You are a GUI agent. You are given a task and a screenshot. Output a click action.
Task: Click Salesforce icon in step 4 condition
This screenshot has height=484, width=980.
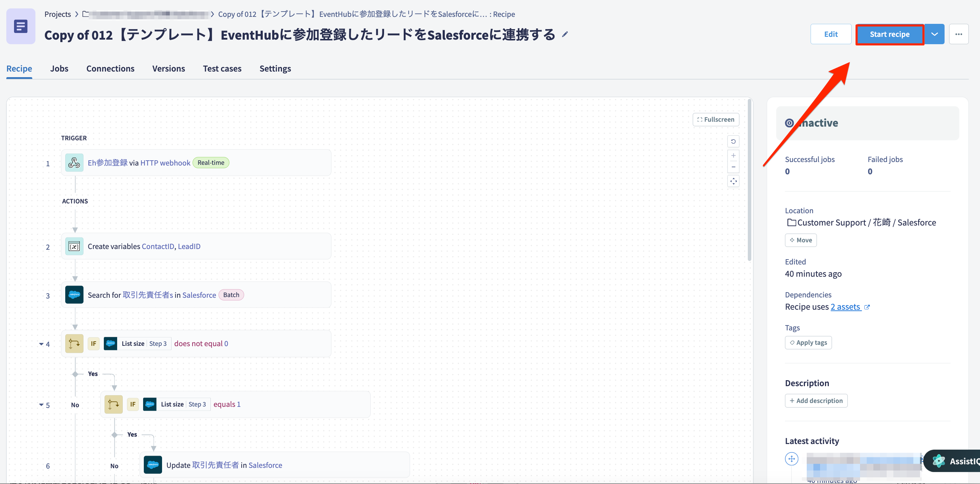[110, 344]
